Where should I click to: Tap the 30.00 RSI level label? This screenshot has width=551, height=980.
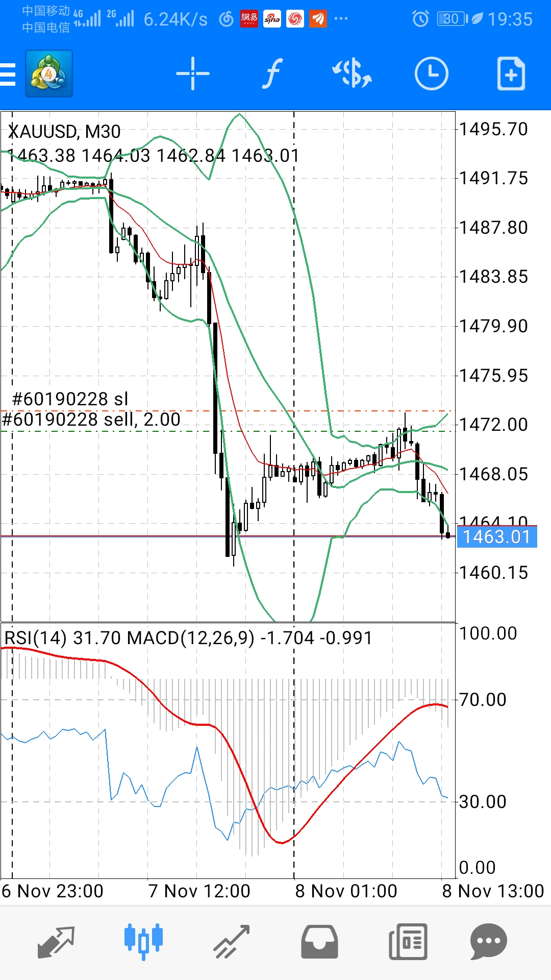coord(483,802)
